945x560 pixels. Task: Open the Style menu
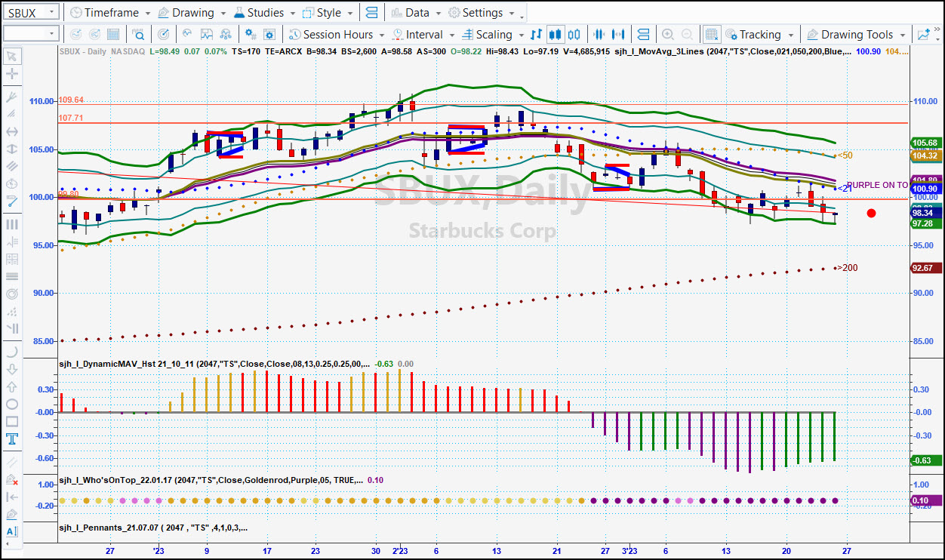pos(327,13)
